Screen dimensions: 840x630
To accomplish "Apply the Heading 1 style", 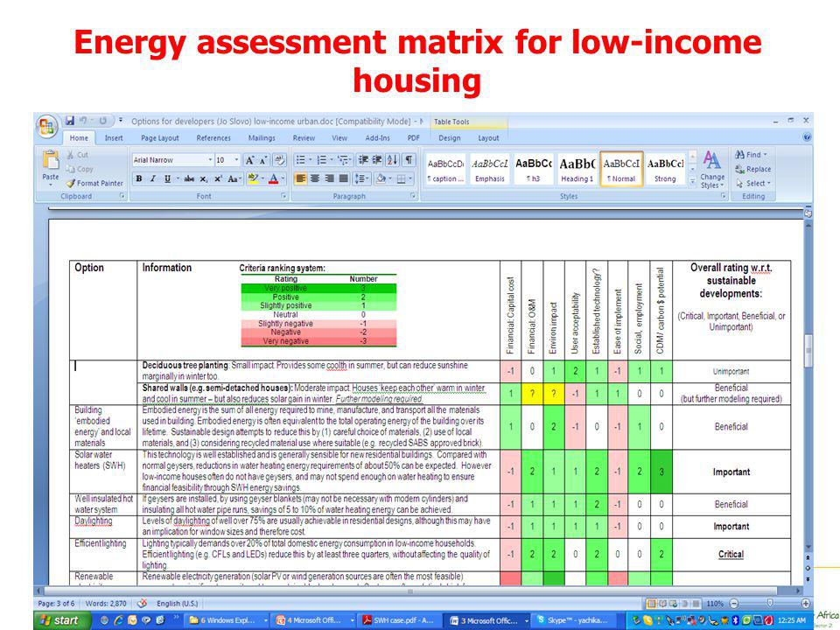I will [x=577, y=170].
